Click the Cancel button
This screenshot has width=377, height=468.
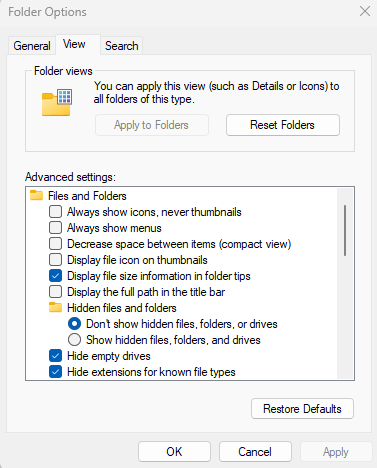click(x=255, y=452)
